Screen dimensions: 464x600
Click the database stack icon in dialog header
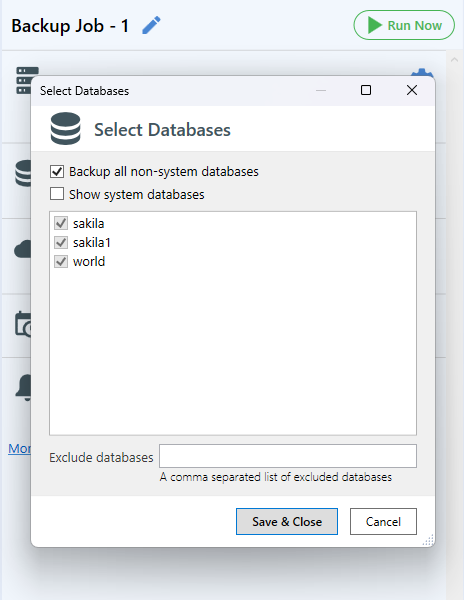coord(65,129)
